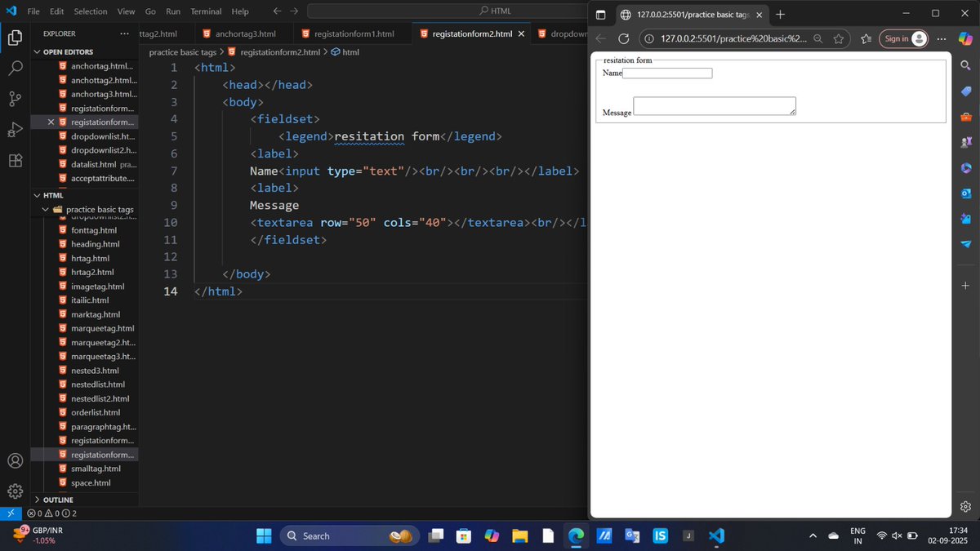This screenshot has height=551, width=980.
Task: Open Search in the Edge sidebar
Action: pos(965,65)
